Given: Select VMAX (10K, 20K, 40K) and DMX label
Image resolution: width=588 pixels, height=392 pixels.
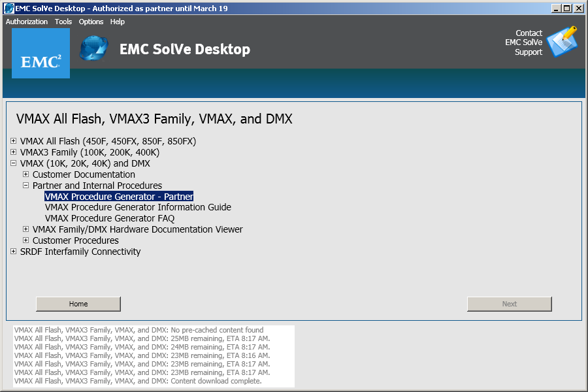Looking at the screenshot, I should click(x=85, y=163).
